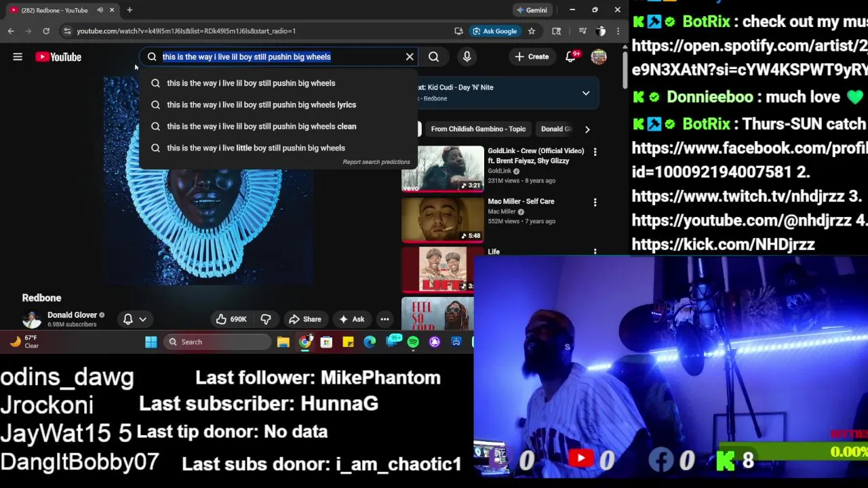Click Ask Google lens button

[495, 31]
